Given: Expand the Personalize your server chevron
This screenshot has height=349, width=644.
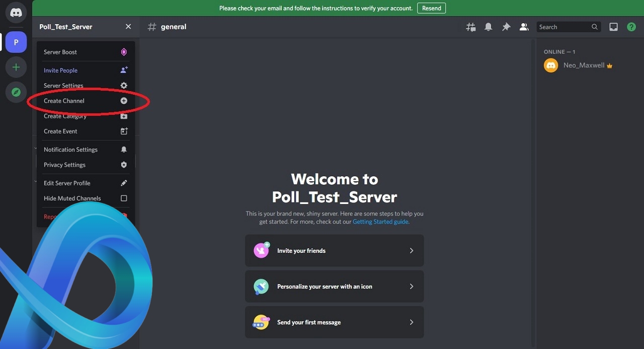Looking at the screenshot, I should pyautogui.click(x=411, y=286).
